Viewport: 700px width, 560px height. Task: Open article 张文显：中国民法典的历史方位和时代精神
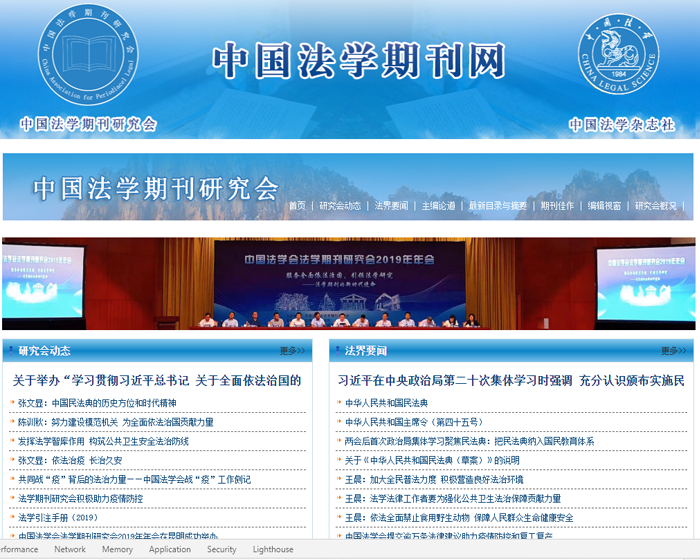[97, 403]
